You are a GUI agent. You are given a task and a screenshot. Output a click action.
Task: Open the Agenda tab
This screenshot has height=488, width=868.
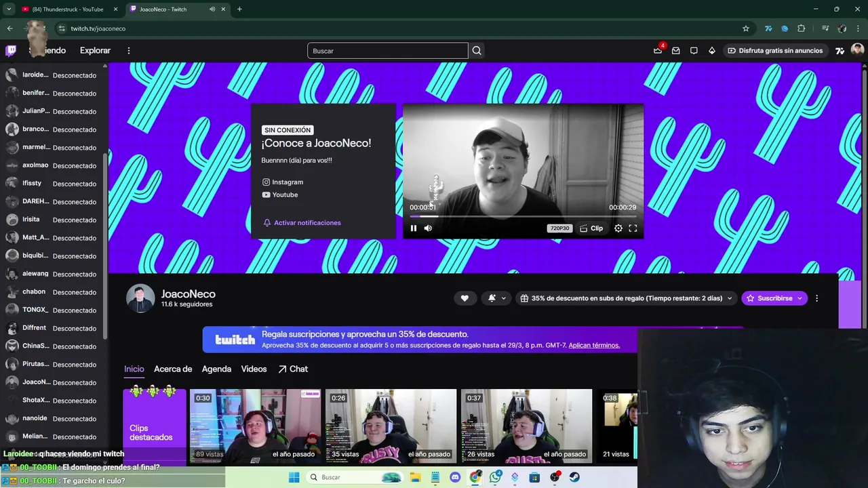[216, 369]
